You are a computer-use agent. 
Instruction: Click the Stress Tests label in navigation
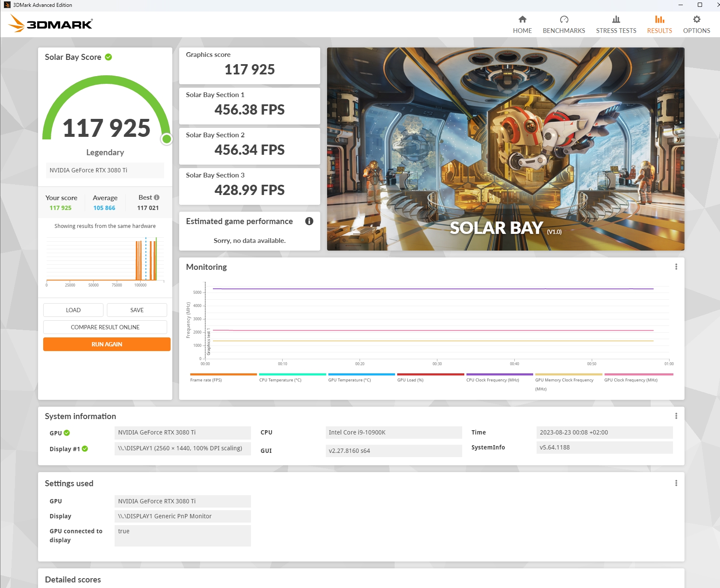616,31
